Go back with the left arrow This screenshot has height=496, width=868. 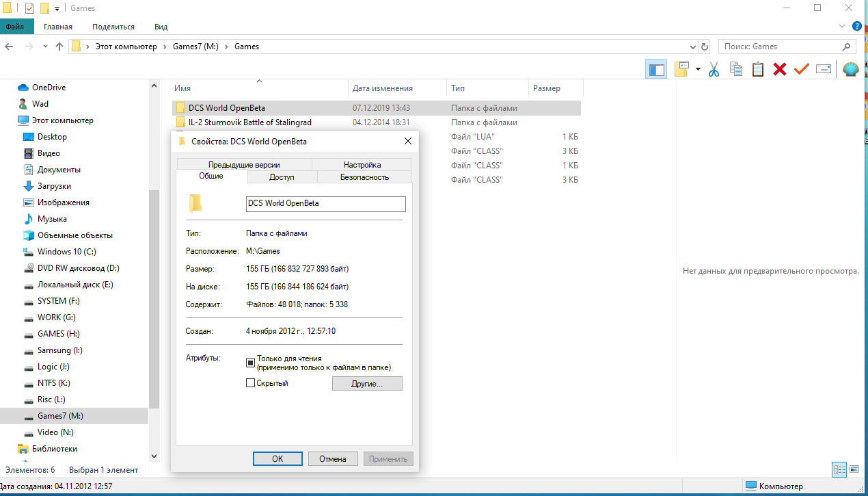click(x=10, y=47)
